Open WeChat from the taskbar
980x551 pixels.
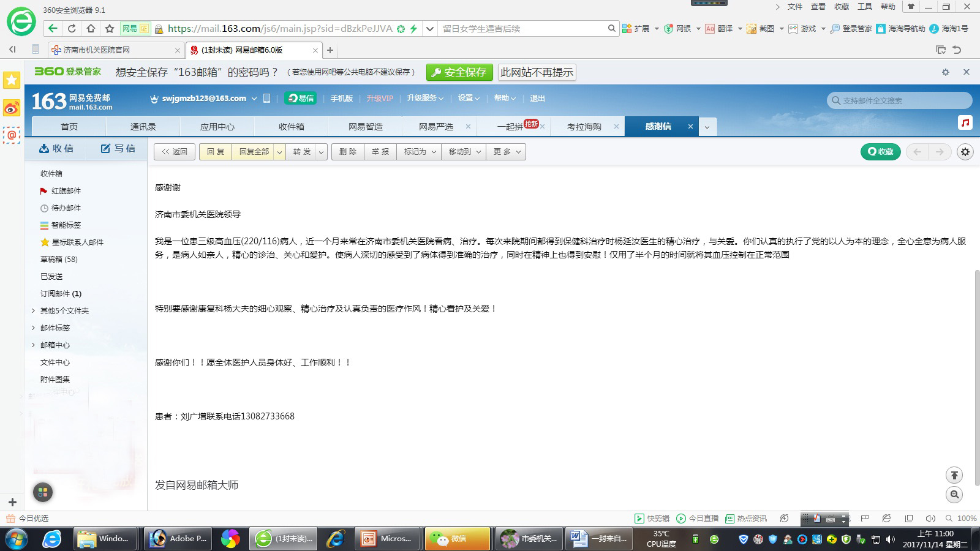click(458, 539)
